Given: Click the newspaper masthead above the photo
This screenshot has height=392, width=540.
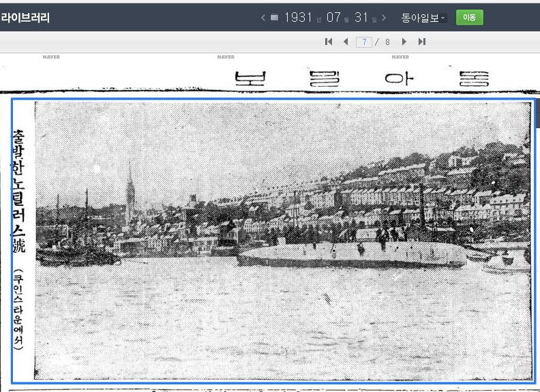Looking at the screenshot, I should [361, 77].
